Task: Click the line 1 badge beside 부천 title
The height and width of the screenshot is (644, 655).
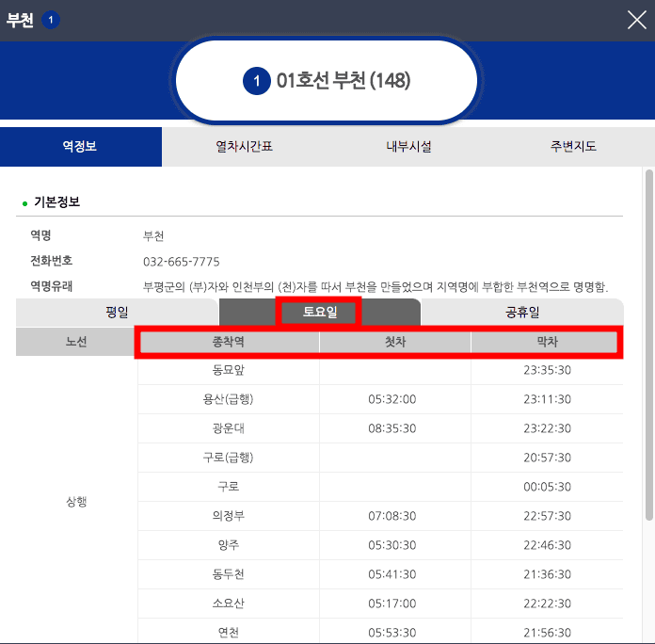Action: 51,20
